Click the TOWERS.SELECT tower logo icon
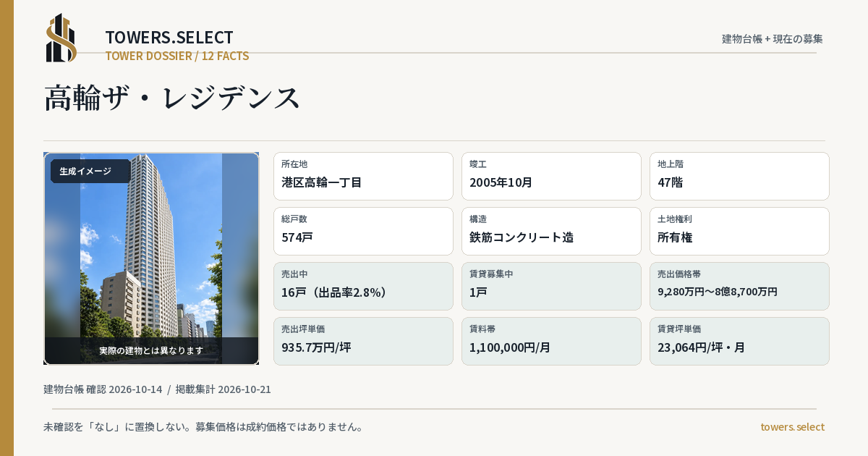The image size is (868, 456). [61, 38]
